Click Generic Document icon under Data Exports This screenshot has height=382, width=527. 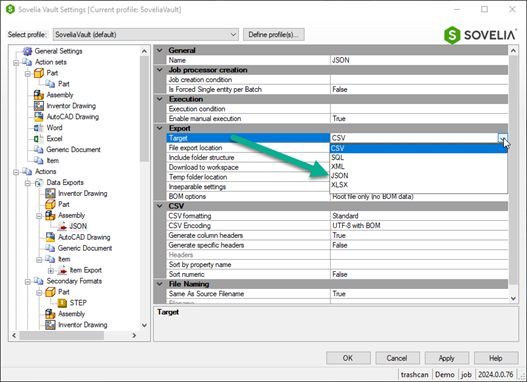[50, 248]
